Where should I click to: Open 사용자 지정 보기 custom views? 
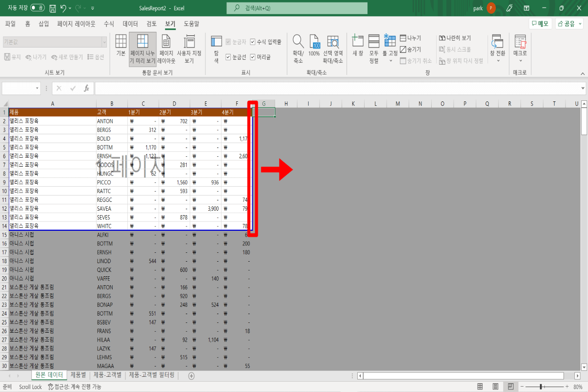[x=189, y=49]
